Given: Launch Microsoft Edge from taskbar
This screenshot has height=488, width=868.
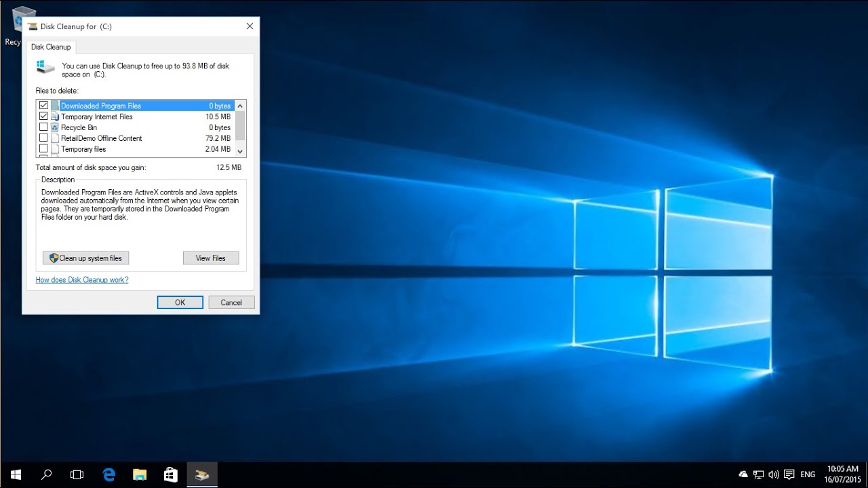Looking at the screenshot, I should click(x=109, y=474).
